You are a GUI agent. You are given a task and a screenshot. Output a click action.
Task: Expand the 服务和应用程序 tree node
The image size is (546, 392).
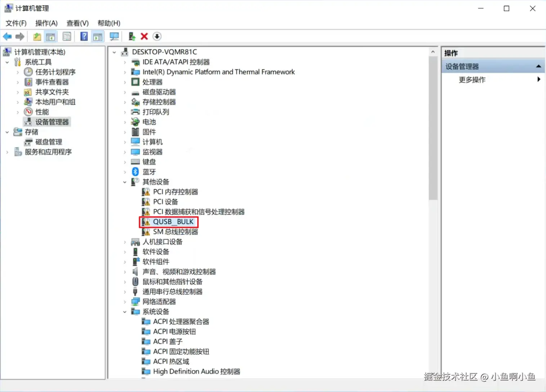[x=7, y=152]
